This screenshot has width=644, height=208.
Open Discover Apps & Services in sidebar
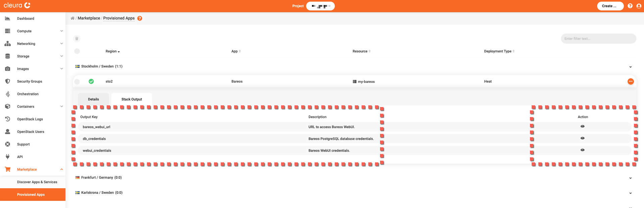pos(37,182)
